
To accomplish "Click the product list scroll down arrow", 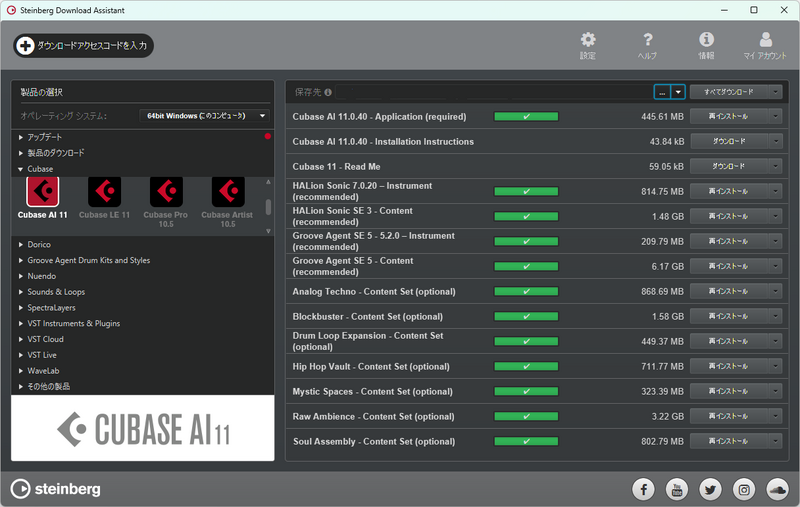I will click(x=268, y=231).
